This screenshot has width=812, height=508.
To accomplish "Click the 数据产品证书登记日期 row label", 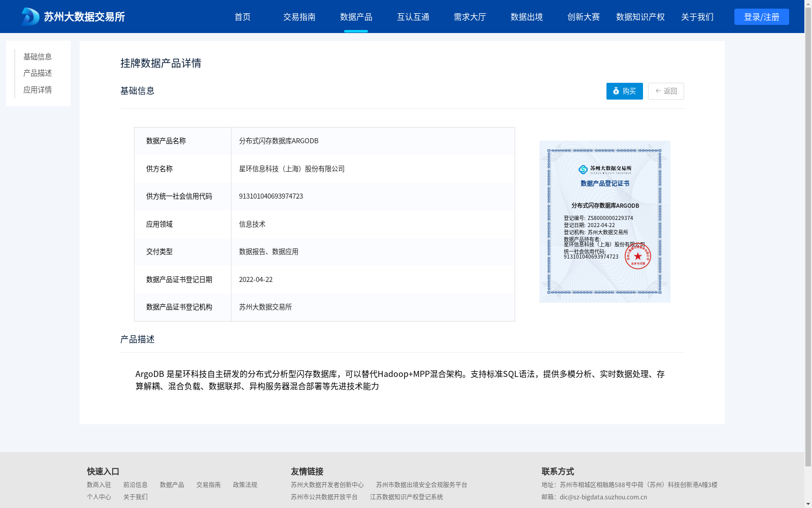I will pyautogui.click(x=179, y=279).
